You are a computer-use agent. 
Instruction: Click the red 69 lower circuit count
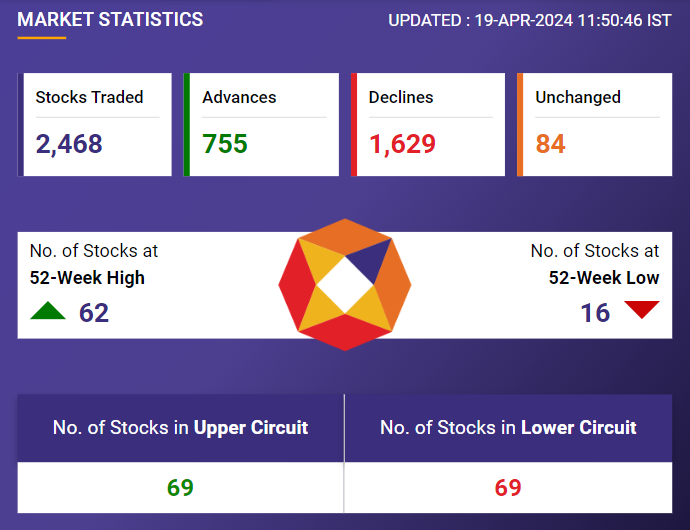click(x=508, y=488)
